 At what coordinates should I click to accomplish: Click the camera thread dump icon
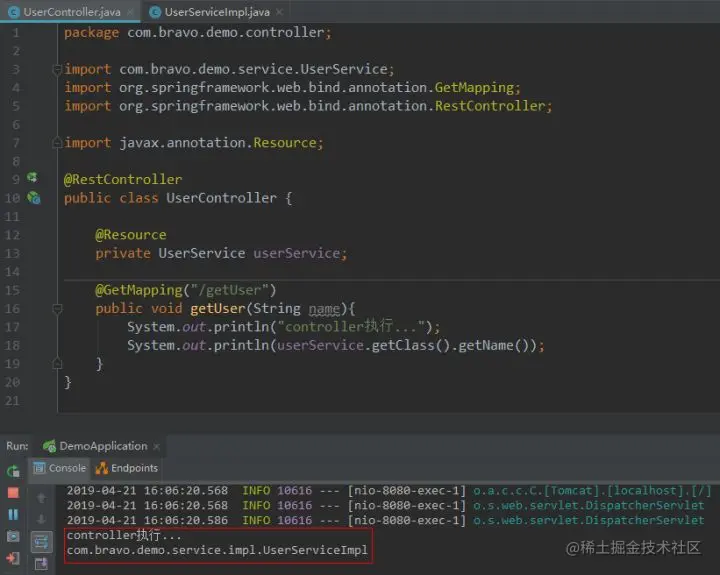click(13, 536)
